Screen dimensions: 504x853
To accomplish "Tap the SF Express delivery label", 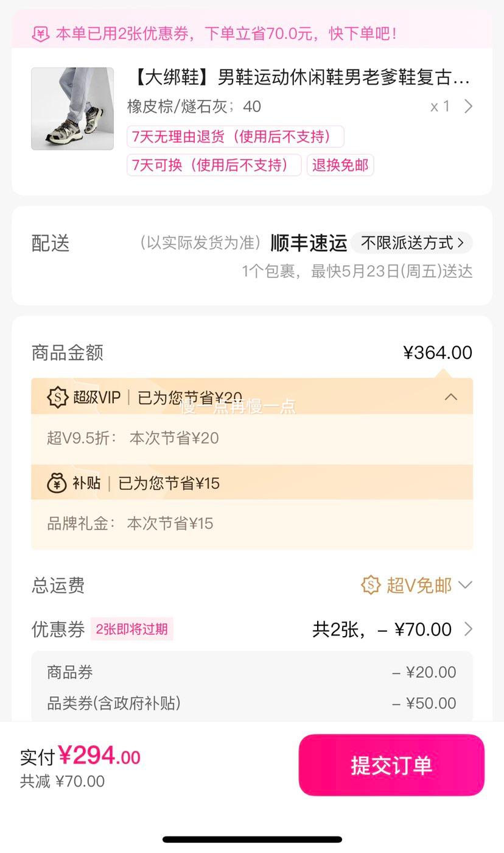I will coord(309,243).
